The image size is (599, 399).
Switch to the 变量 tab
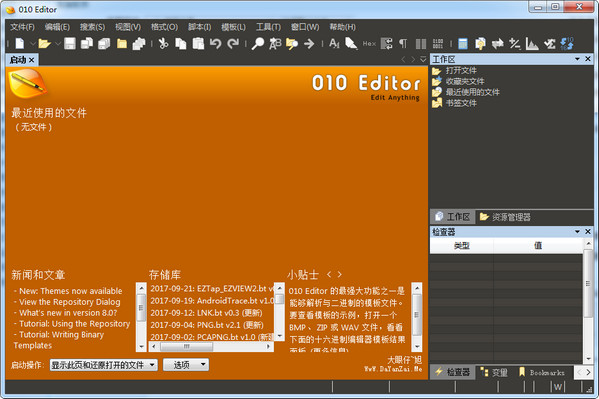pos(494,372)
